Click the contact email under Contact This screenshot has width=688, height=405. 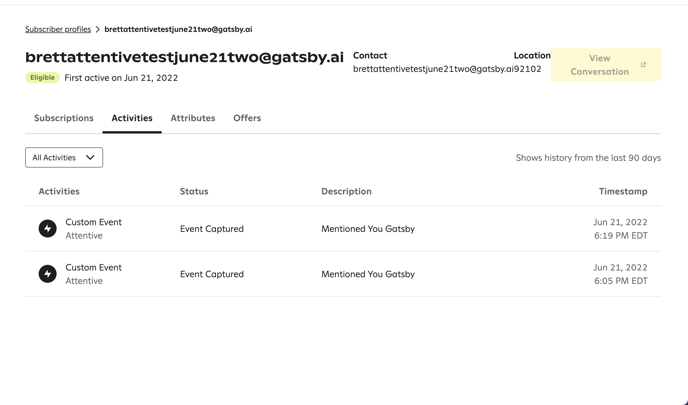(433, 69)
